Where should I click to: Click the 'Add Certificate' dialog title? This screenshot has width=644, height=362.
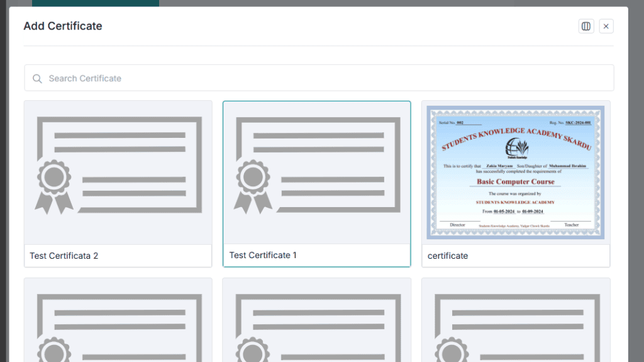(x=63, y=26)
